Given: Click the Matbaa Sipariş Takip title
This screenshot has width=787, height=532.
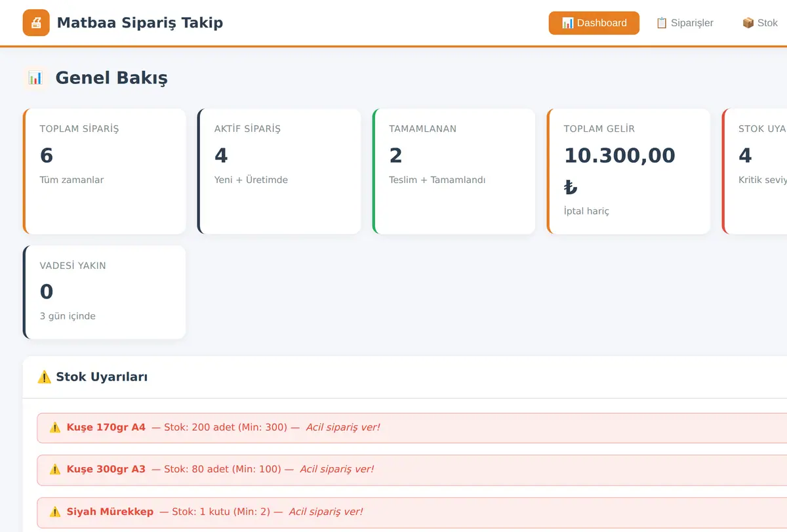Looking at the screenshot, I should pyautogui.click(x=140, y=23).
